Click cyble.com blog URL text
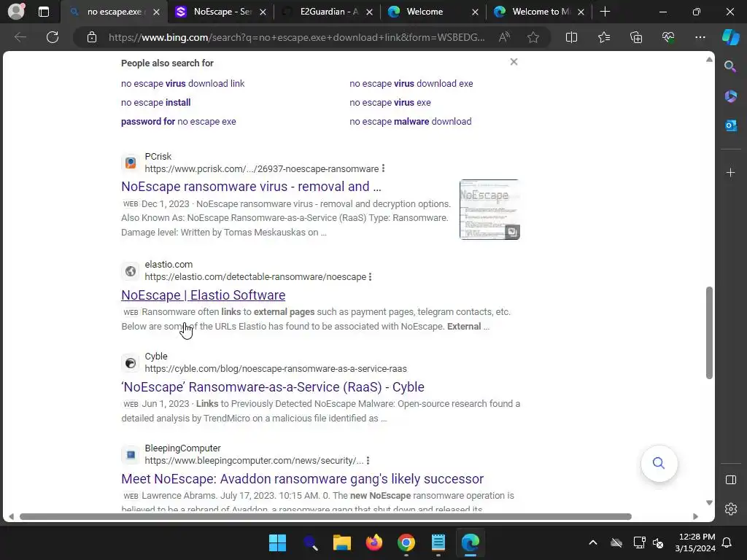 pyautogui.click(x=276, y=368)
